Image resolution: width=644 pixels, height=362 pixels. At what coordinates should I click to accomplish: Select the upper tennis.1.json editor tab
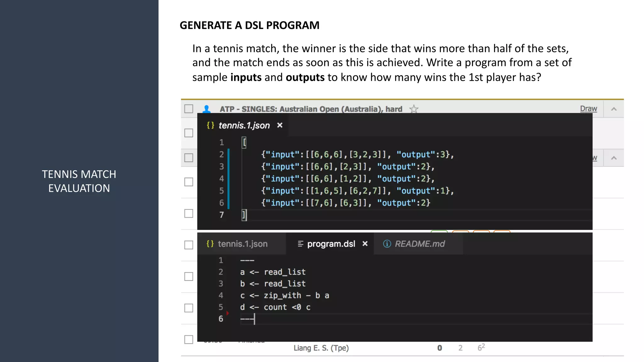(x=242, y=125)
